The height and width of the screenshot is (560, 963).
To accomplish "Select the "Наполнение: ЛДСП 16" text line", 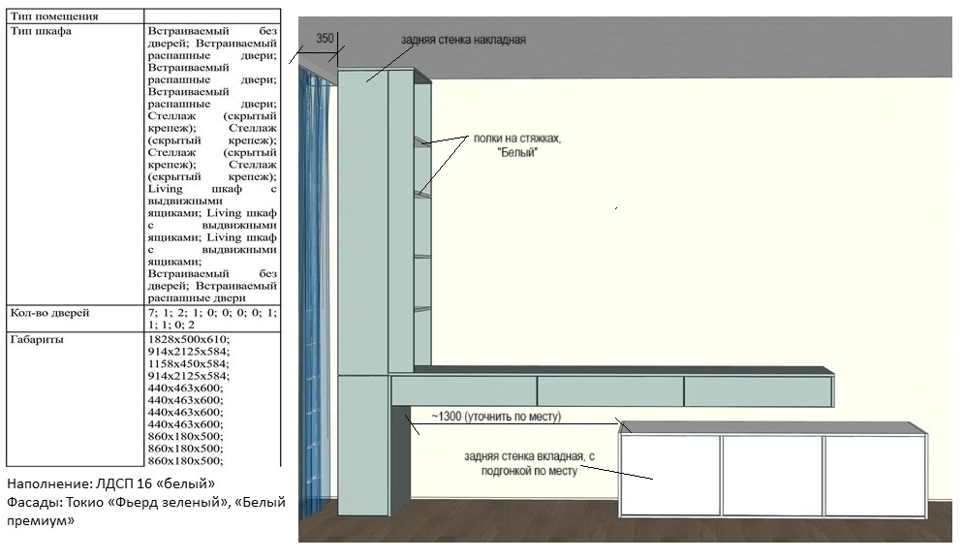I will coord(111,482).
